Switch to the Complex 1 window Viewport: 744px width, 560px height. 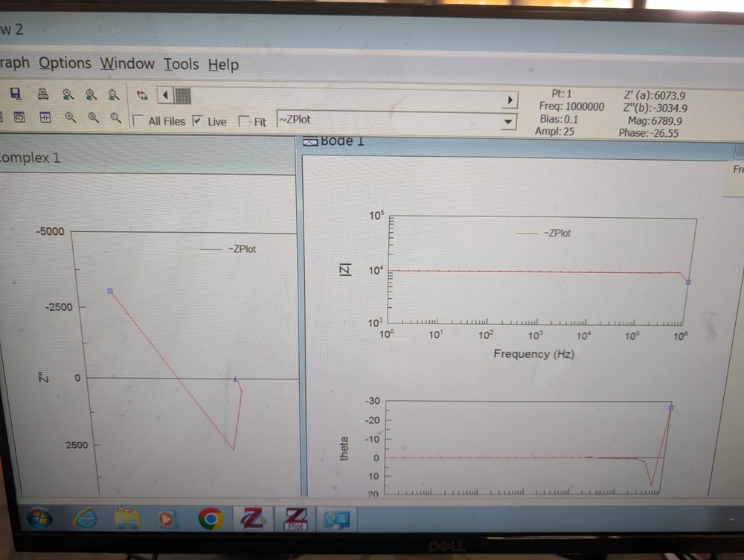point(30,158)
